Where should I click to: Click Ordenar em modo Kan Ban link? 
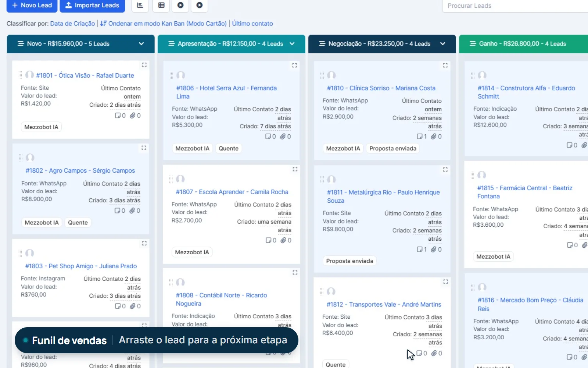pos(164,24)
